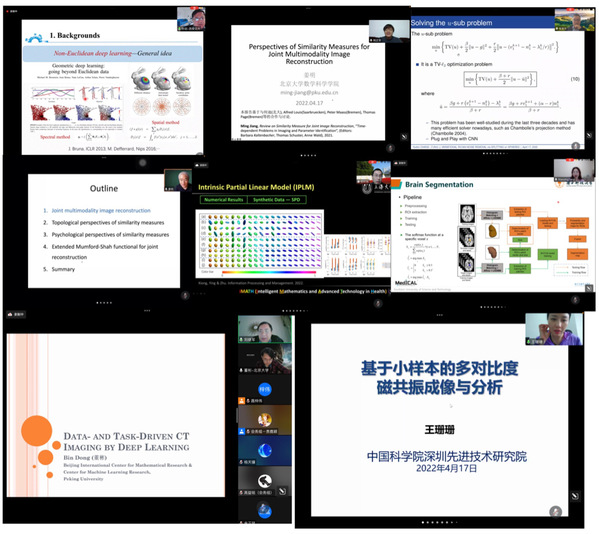Select the top participant video thumbnail

264,329
